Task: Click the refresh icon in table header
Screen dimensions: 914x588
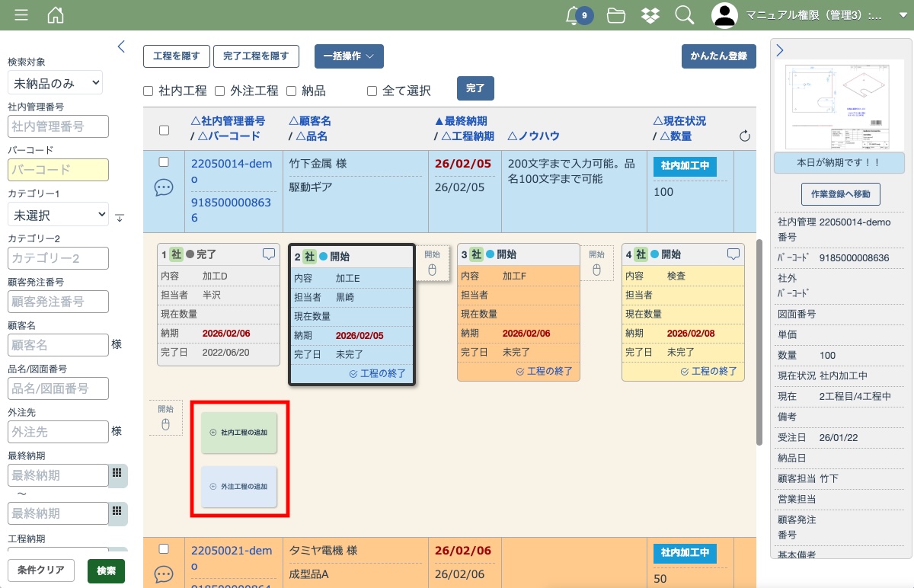Action: [745, 136]
